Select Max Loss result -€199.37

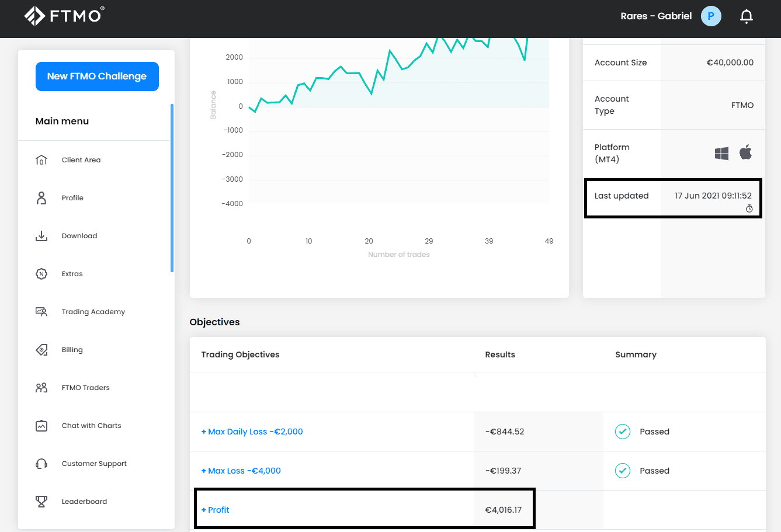pyautogui.click(x=503, y=471)
